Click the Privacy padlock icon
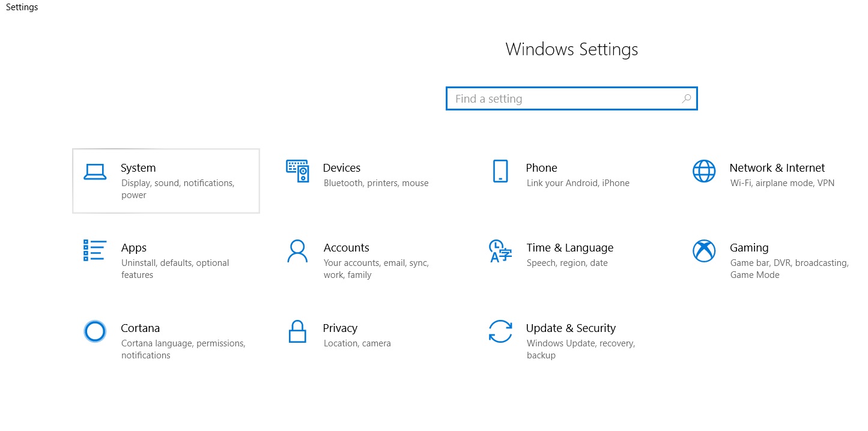The image size is (868, 431). [297, 331]
